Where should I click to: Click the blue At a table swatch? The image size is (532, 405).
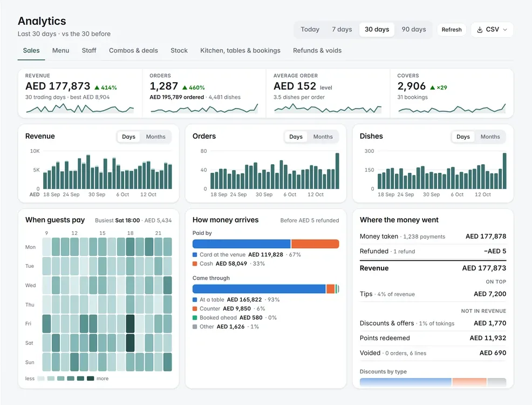tap(195, 300)
